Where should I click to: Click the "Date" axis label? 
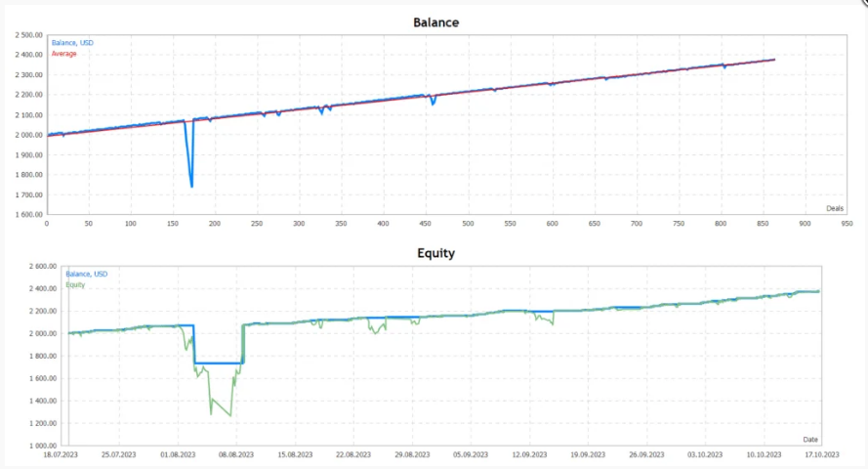(x=810, y=440)
